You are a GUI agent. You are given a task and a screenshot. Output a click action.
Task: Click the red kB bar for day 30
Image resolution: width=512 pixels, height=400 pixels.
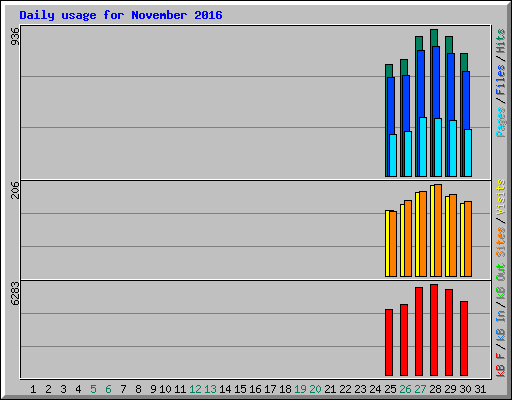tap(464, 338)
